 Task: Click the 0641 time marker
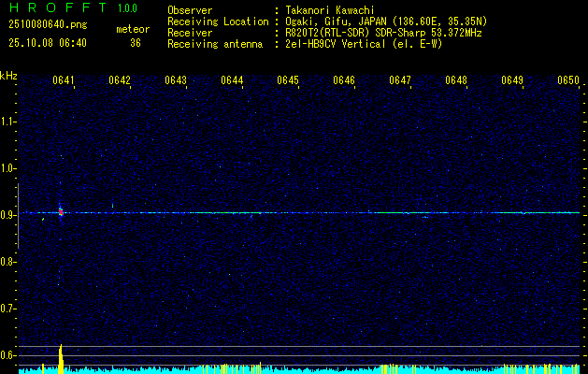pos(64,80)
